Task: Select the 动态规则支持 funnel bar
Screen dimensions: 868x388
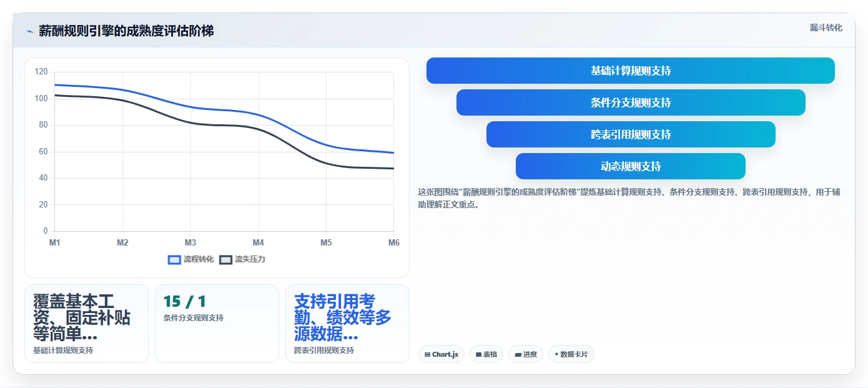Action: (x=631, y=166)
